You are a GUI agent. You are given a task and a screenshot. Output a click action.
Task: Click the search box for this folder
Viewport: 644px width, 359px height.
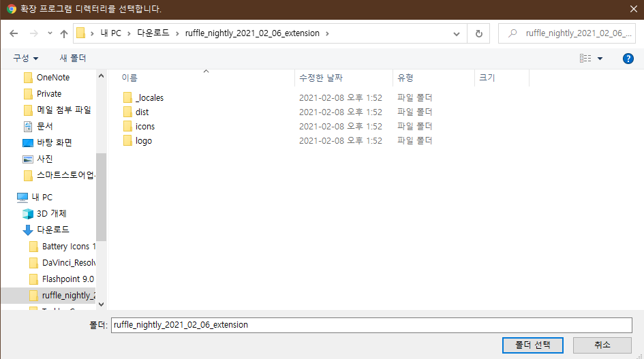[x=567, y=33]
